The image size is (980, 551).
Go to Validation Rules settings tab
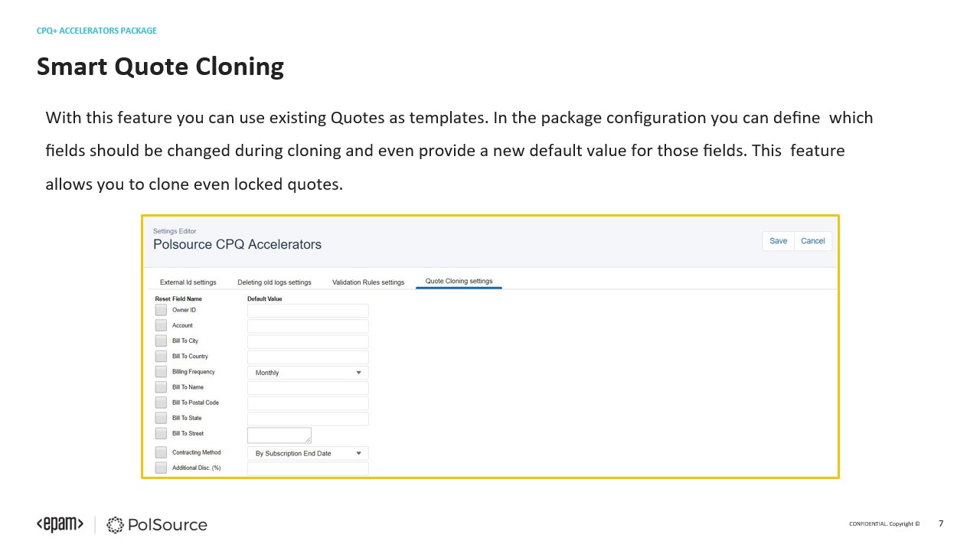(x=368, y=282)
